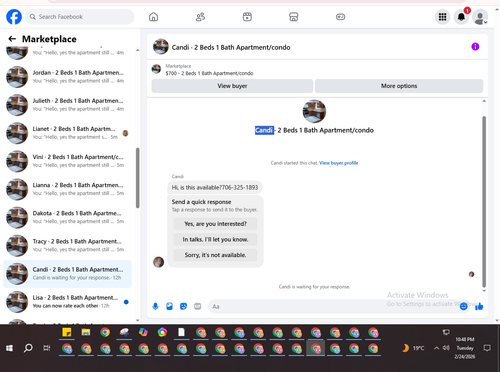Open Lisa's conversation with unread dot
The width and height of the screenshot is (500, 372).
click(x=67, y=302)
